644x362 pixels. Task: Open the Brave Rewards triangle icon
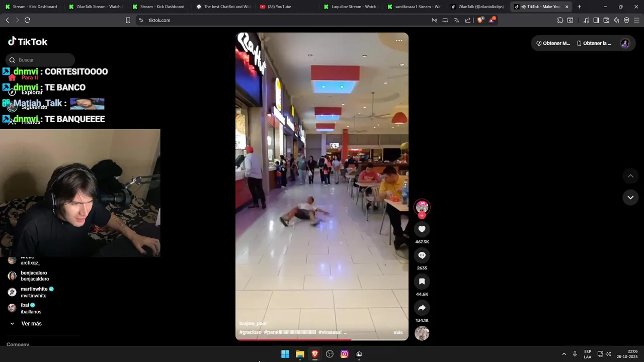tap(492, 20)
